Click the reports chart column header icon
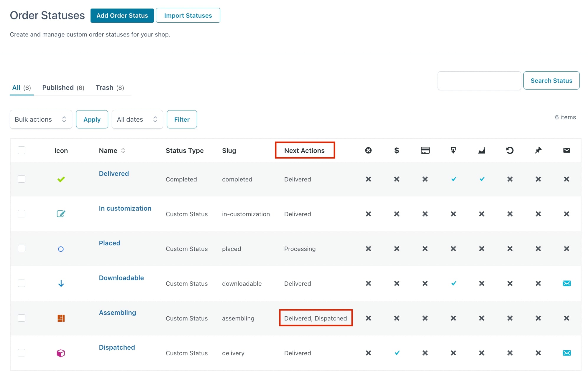This screenshot has height=380, width=588. pos(482,151)
